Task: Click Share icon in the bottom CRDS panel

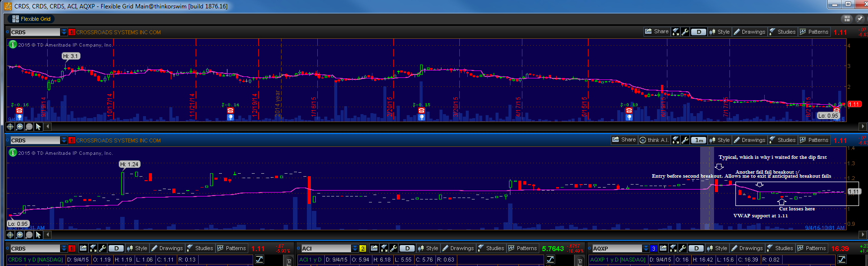Action: click(83, 248)
